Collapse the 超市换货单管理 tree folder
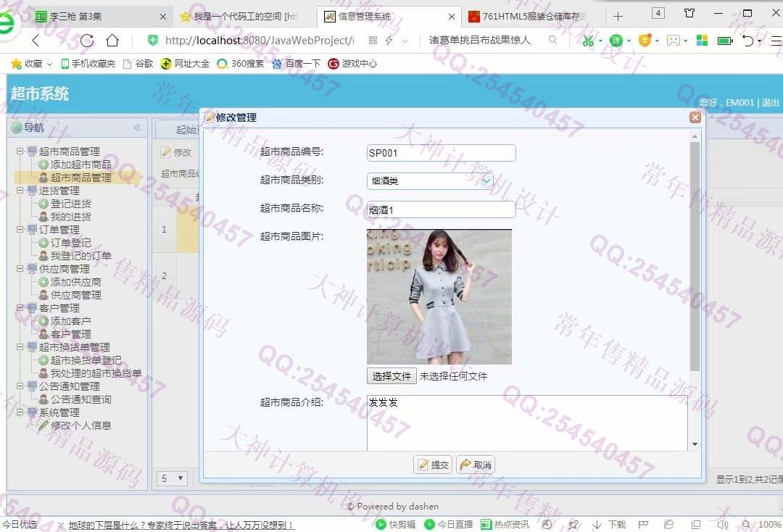This screenshot has height=532, width=783. pos(20,347)
